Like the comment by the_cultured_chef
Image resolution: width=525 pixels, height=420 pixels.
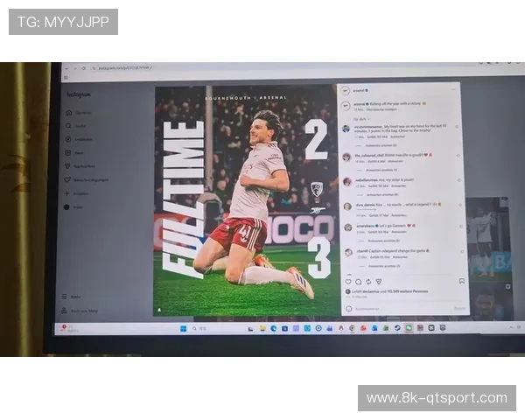tap(458, 157)
